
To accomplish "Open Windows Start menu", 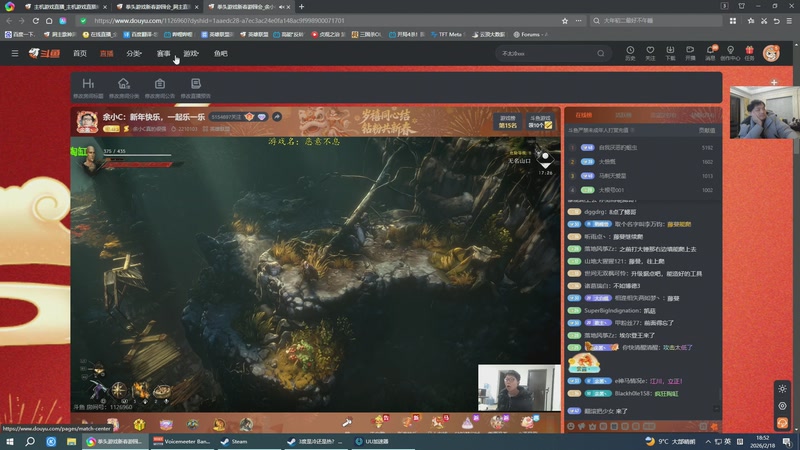I will coord(10,441).
